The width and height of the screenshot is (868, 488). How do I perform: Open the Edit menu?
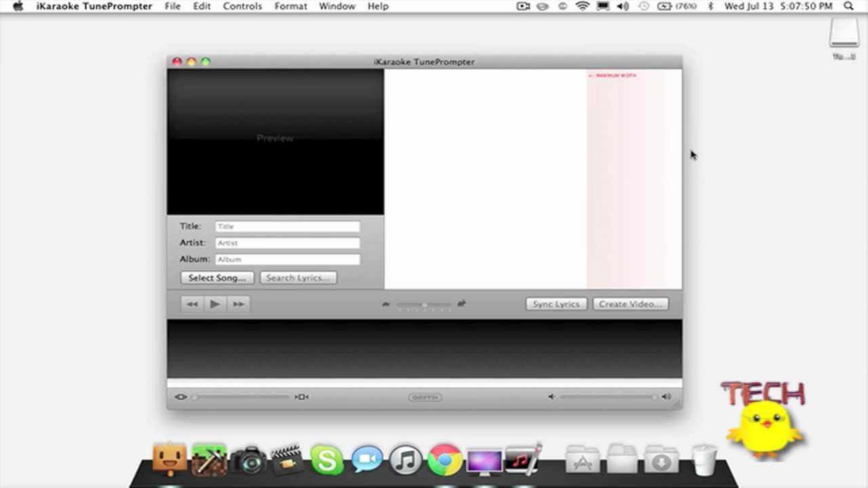pyautogui.click(x=202, y=6)
